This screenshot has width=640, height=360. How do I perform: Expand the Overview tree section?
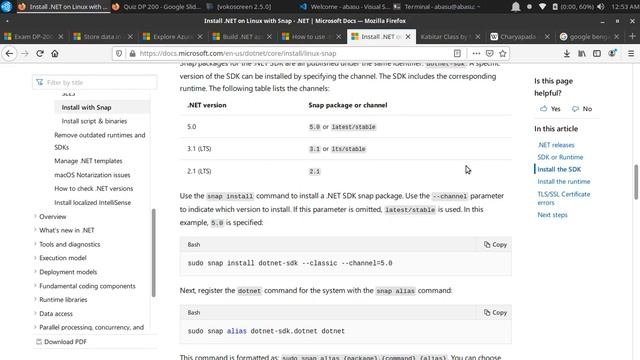coord(52,217)
